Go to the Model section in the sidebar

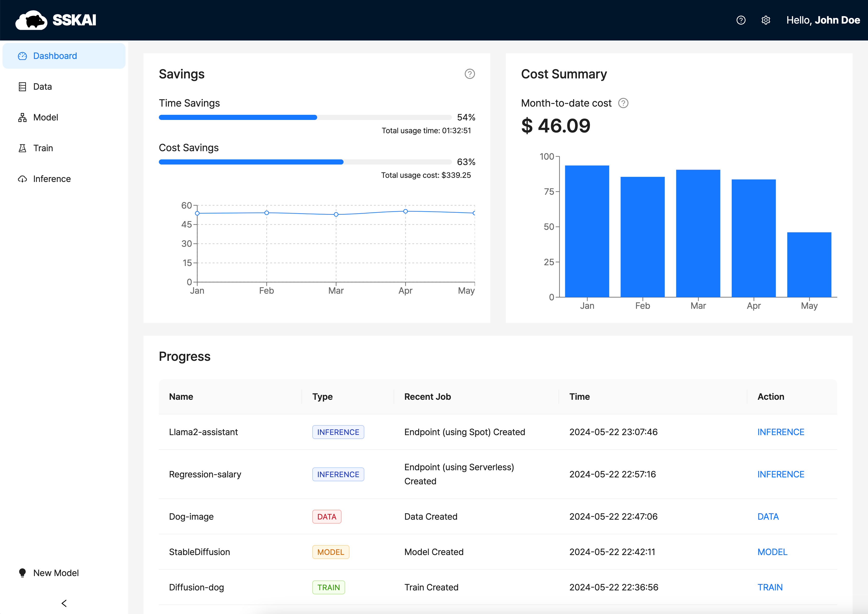coord(45,118)
